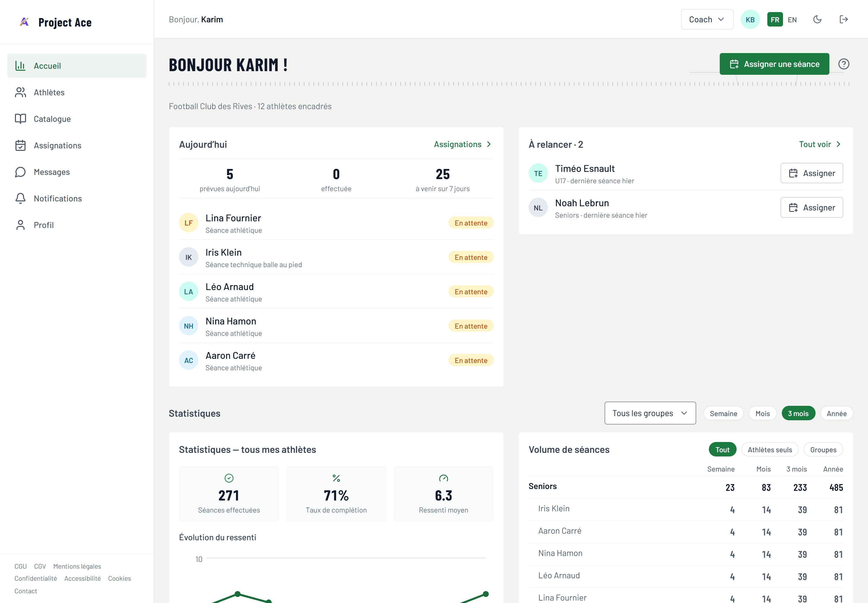Click the Project Ace logo icon
Image resolution: width=868 pixels, height=603 pixels.
24,22
